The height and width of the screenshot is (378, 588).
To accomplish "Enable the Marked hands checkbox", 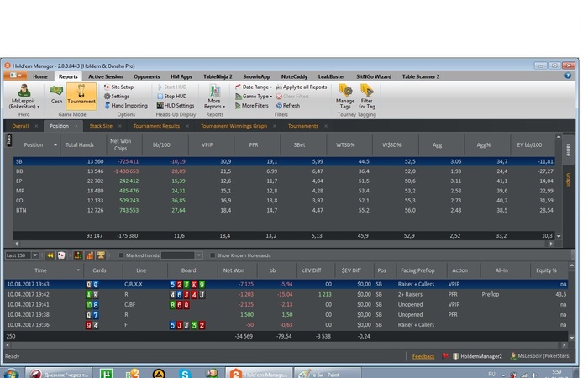I will click(x=121, y=255).
